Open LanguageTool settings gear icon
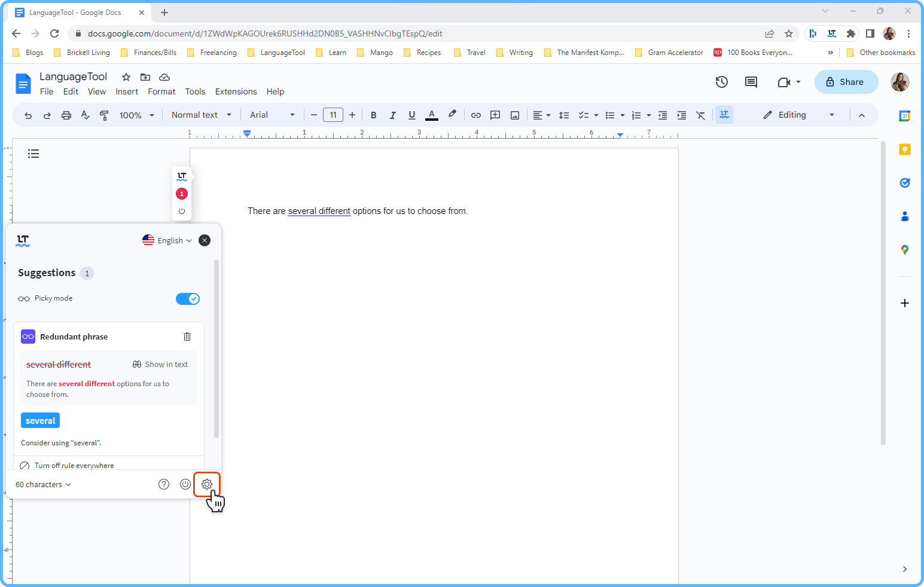 (207, 484)
